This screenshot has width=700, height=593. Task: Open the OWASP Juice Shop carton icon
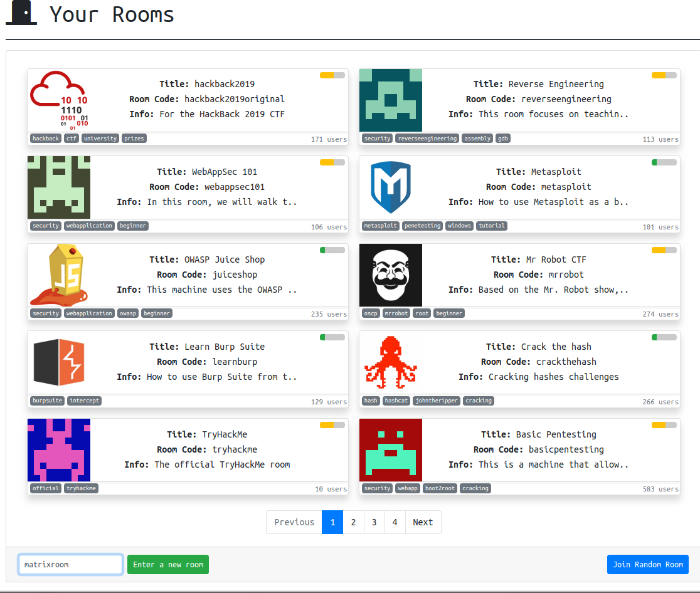tap(59, 275)
